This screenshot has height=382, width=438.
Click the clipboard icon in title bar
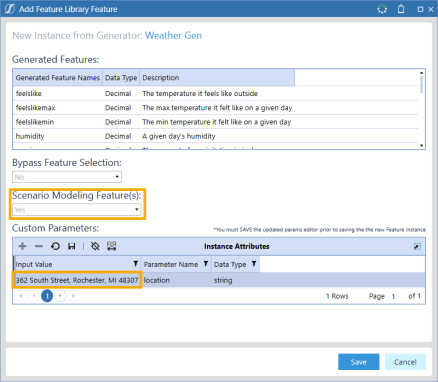401,9
